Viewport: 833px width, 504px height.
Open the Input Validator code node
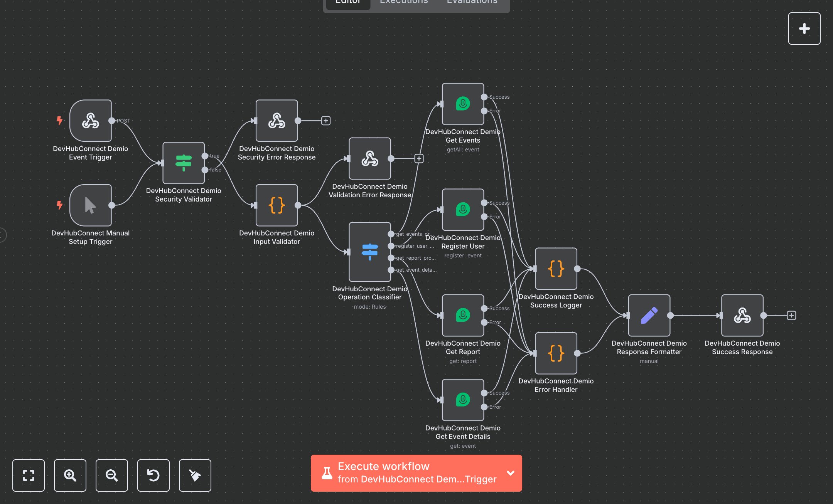coord(276,205)
